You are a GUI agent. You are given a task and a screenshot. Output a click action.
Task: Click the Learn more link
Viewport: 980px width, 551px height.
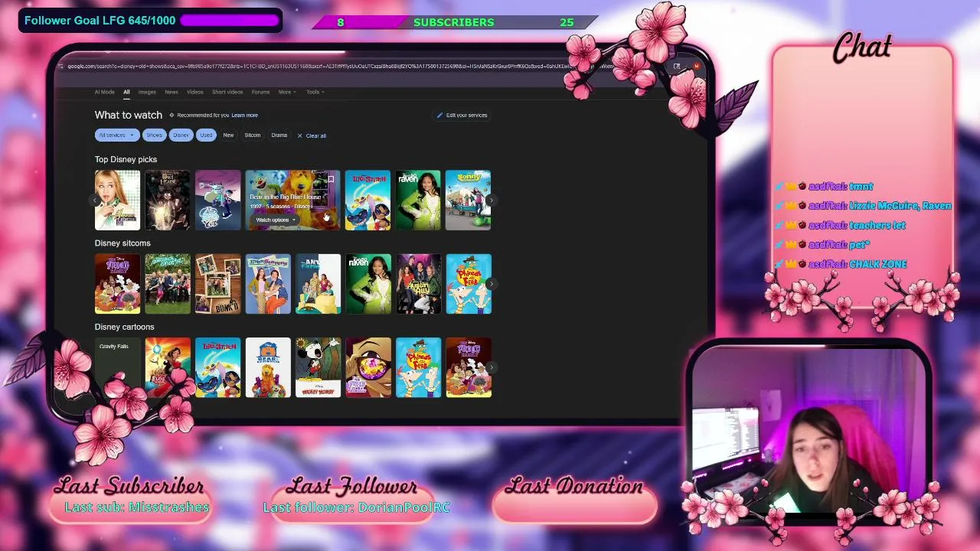(245, 115)
